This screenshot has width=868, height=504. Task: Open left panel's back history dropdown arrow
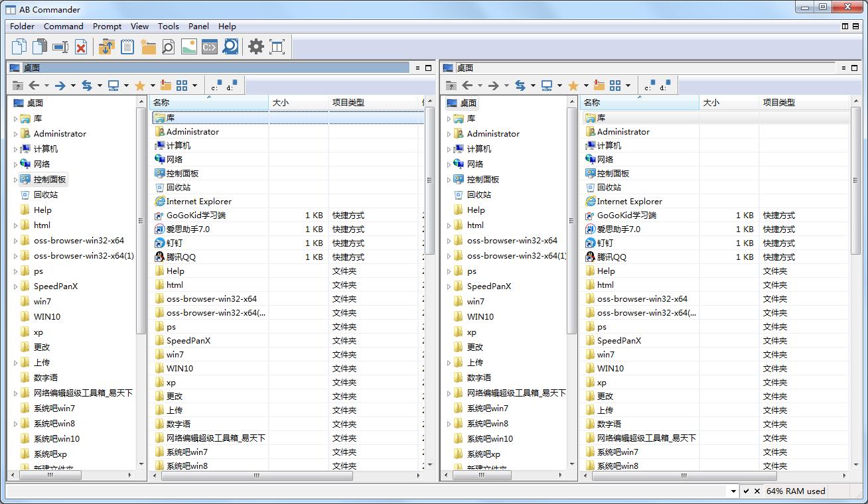point(47,86)
